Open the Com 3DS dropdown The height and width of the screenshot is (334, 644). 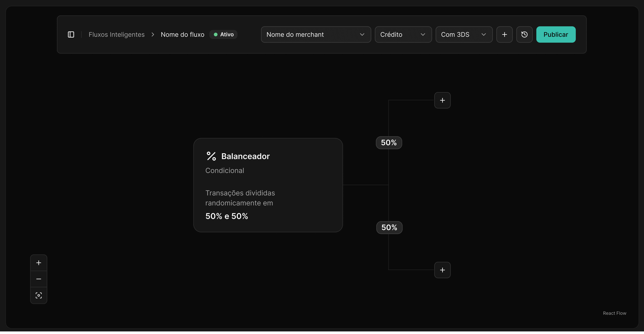pos(464,34)
